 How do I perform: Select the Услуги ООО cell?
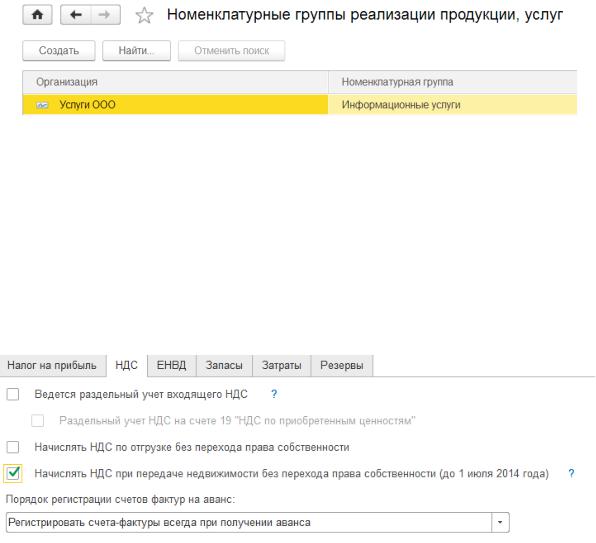tap(175, 104)
